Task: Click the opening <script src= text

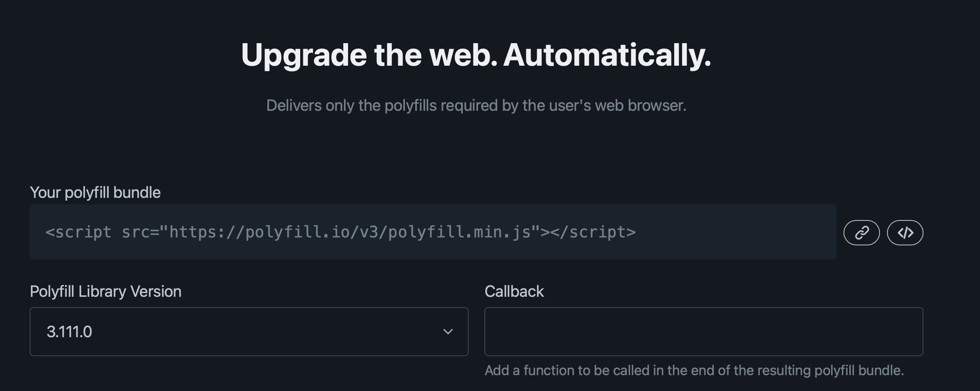Action: coord(102,232)
